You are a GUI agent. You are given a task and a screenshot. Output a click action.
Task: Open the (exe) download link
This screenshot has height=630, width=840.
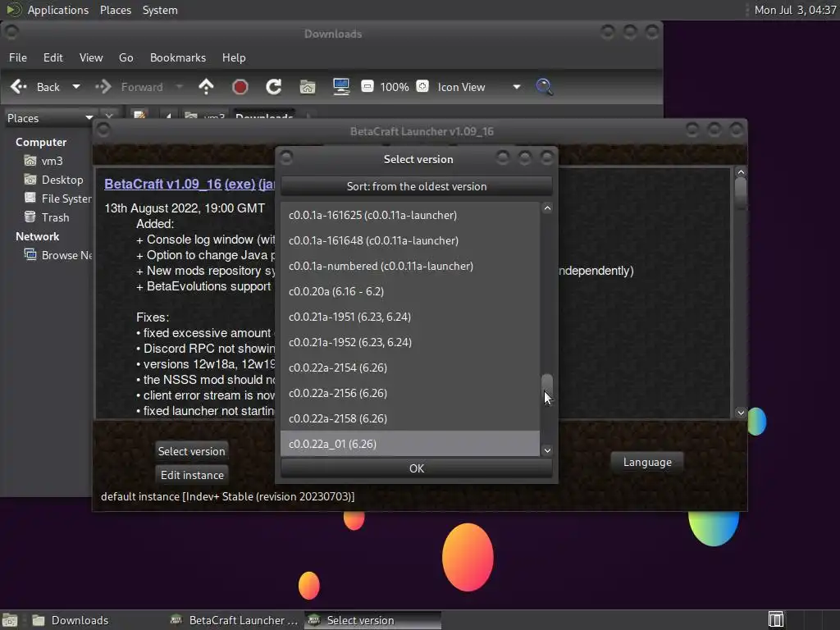[240, 184]
